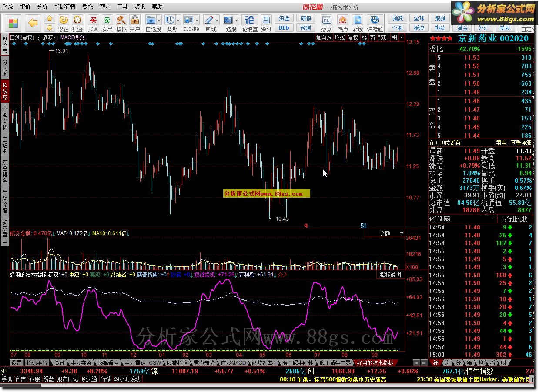Click the 修正 toolbar icon
Viewport: 539px width, 392px height.
pos(63,20)
